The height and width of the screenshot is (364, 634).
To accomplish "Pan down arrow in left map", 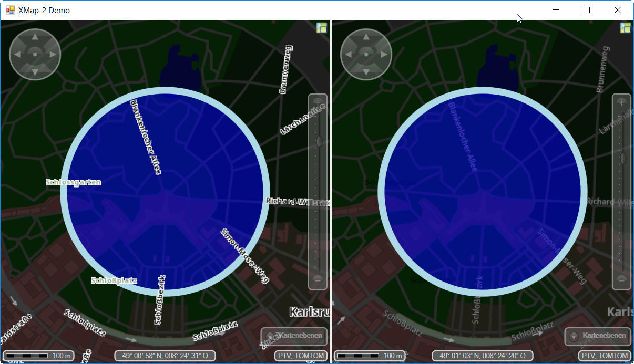I will pos(35,71).
